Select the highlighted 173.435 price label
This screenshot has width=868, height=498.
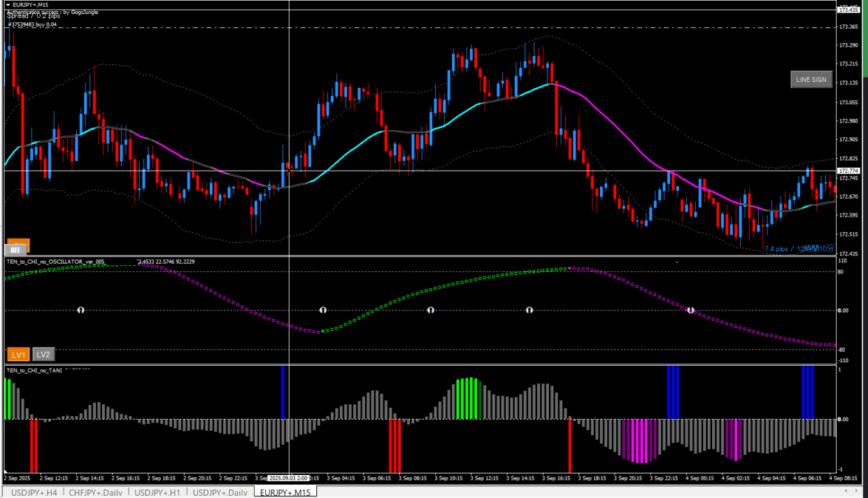click(849, 9)
